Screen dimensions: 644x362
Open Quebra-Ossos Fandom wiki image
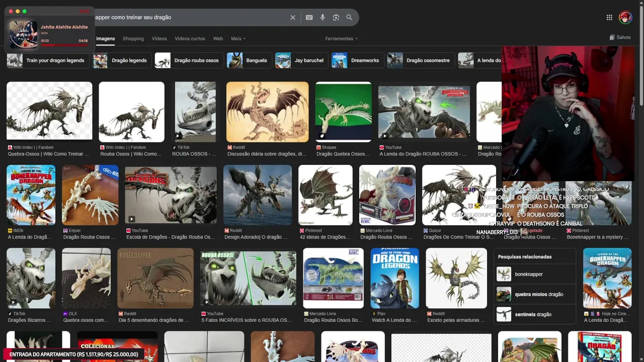point(49,111)
